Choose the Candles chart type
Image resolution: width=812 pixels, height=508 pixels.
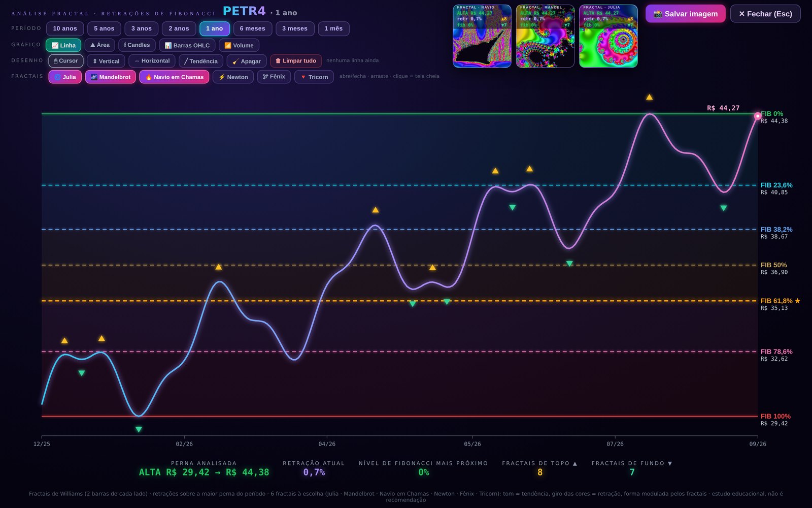click(137, 45)
